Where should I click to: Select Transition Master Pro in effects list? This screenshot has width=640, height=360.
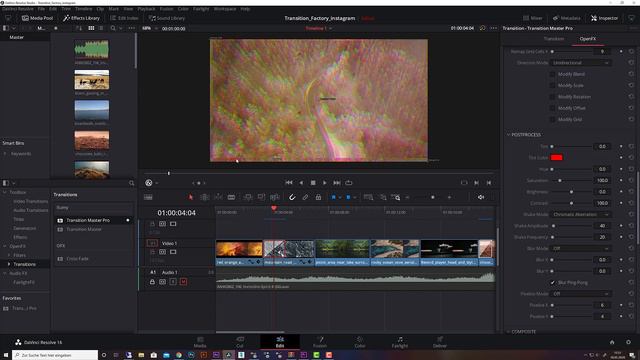[x=93, y=220]
